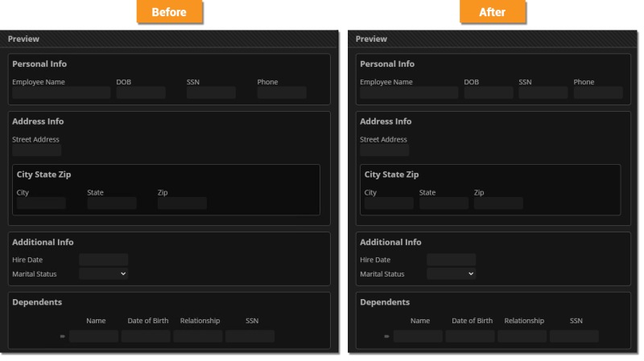The image size is (644, 361).
Task: Click Phone field in Before preview
Action: tap(282, 92)
